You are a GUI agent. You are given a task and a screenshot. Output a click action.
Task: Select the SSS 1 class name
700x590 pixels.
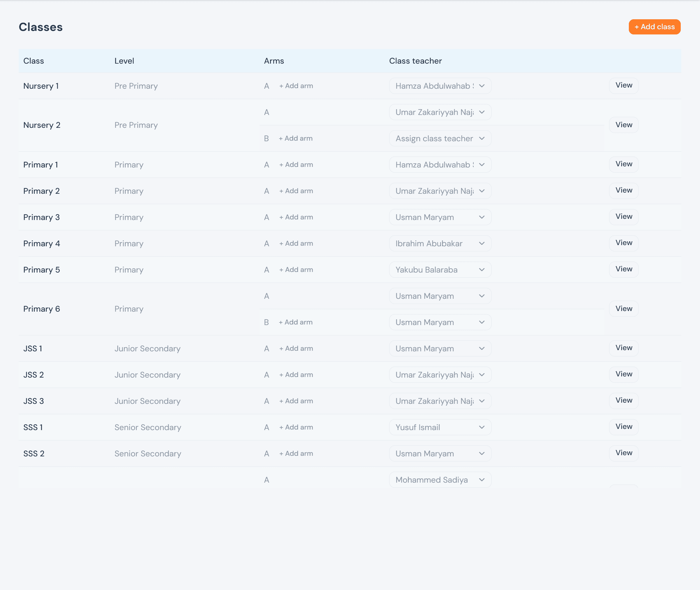point(33,427)
